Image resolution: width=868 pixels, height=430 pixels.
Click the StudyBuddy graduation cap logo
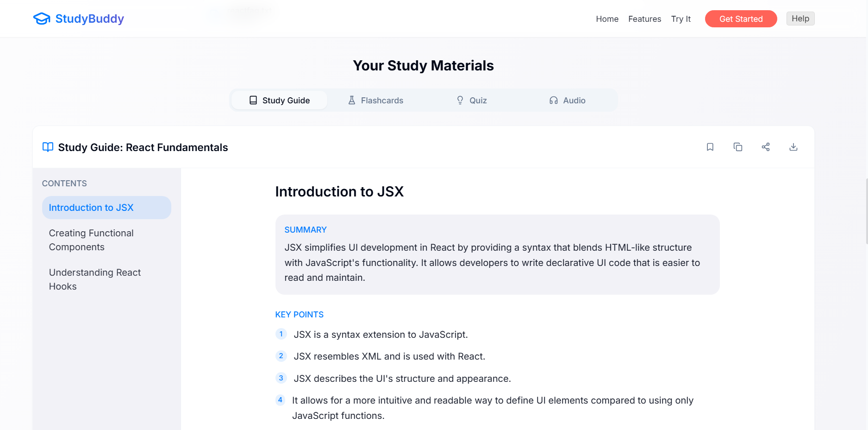coord(42,19)
